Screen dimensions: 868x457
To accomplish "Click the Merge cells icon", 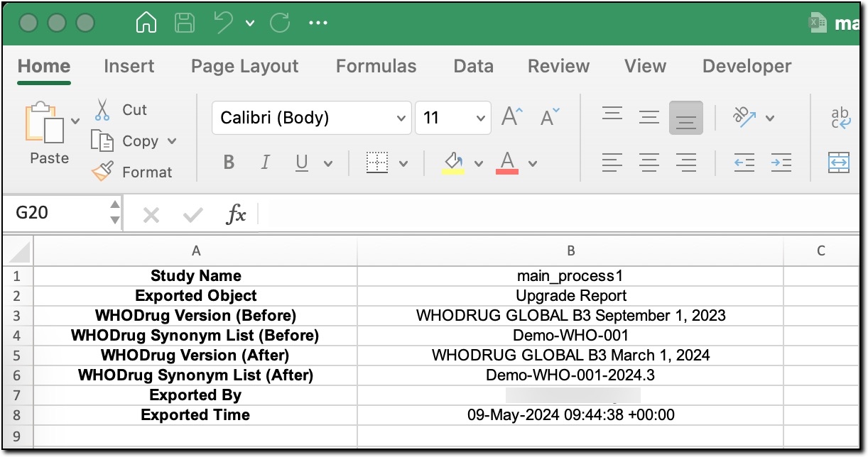I will click(x=840, y=163).
